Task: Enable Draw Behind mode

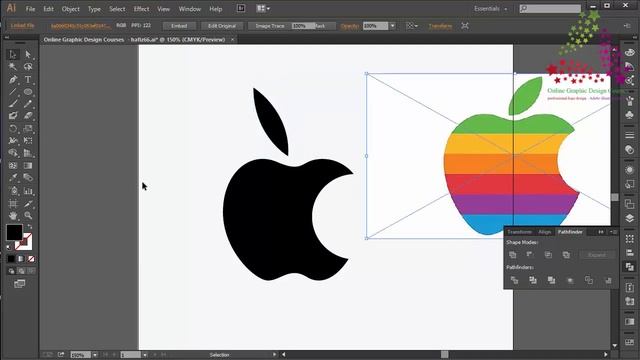Action: [x=21, y=271]
